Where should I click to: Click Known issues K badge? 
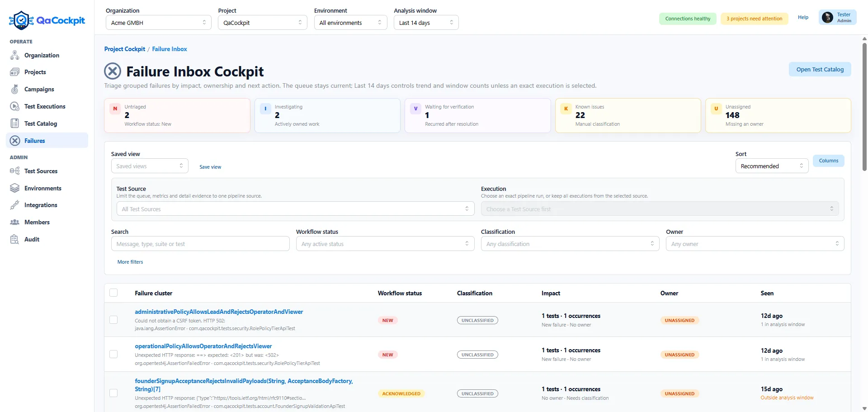566,109
